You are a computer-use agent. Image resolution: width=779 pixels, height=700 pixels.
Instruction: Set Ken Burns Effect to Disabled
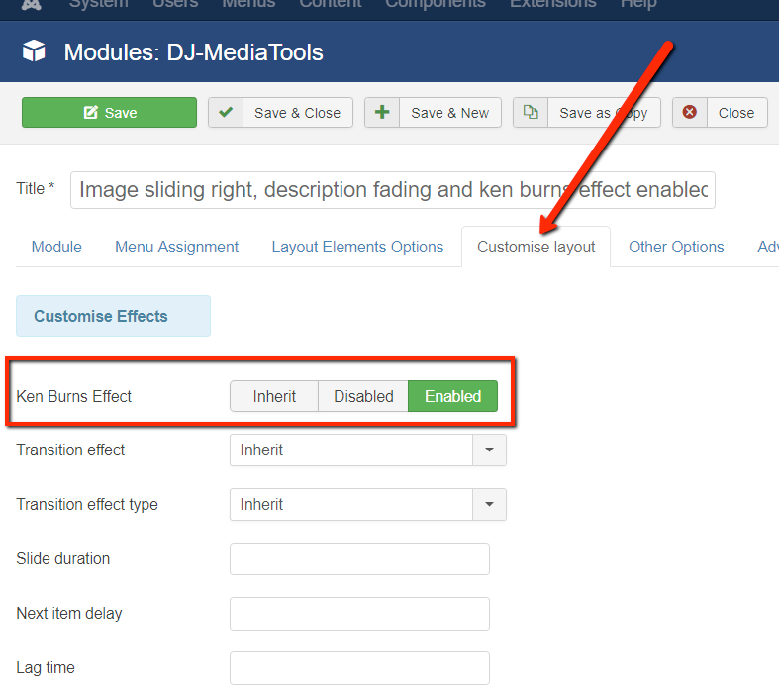click(363, 396)
